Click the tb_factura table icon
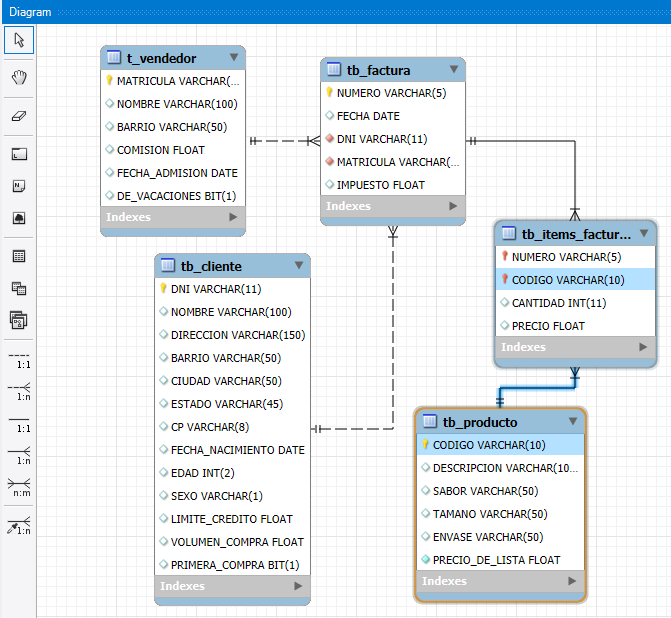The width and height of the screenshot is (671, 618). coord(334,69)
